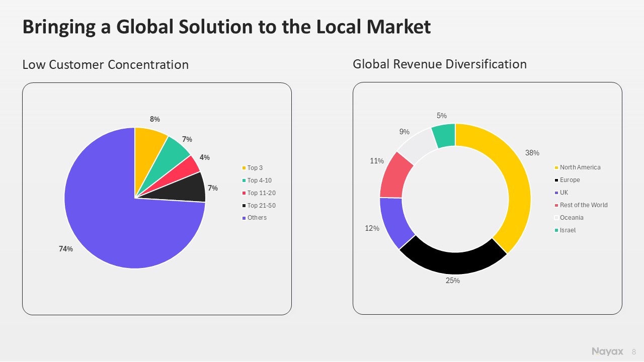Click the green Israel donut segment

445,135
